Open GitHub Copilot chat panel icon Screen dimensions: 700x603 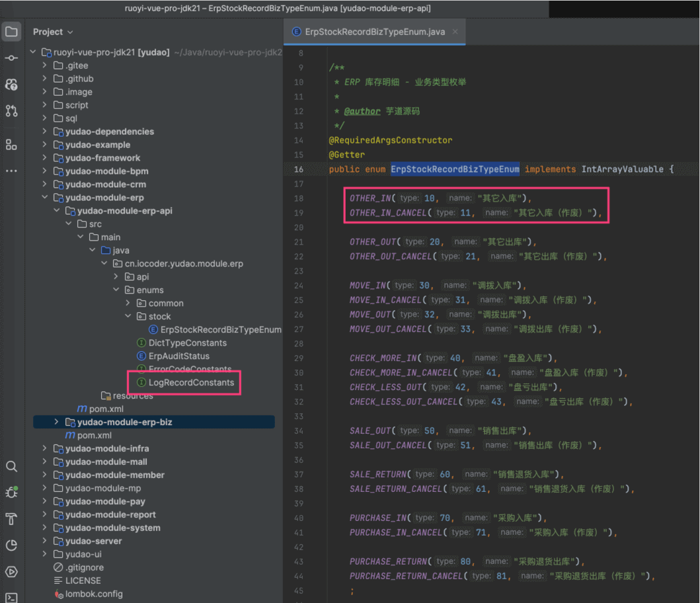point(11,85)
